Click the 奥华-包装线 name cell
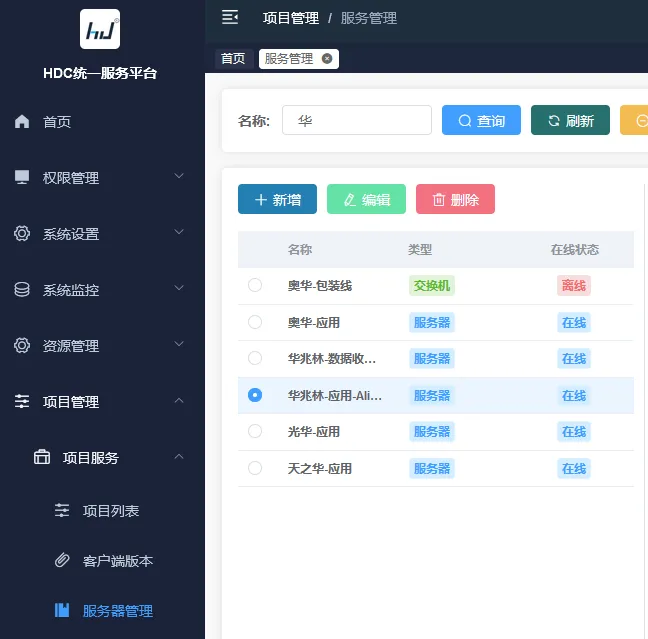Image resolution: width=648 pixels, height=639 pixels. click(x=320, y=286)
